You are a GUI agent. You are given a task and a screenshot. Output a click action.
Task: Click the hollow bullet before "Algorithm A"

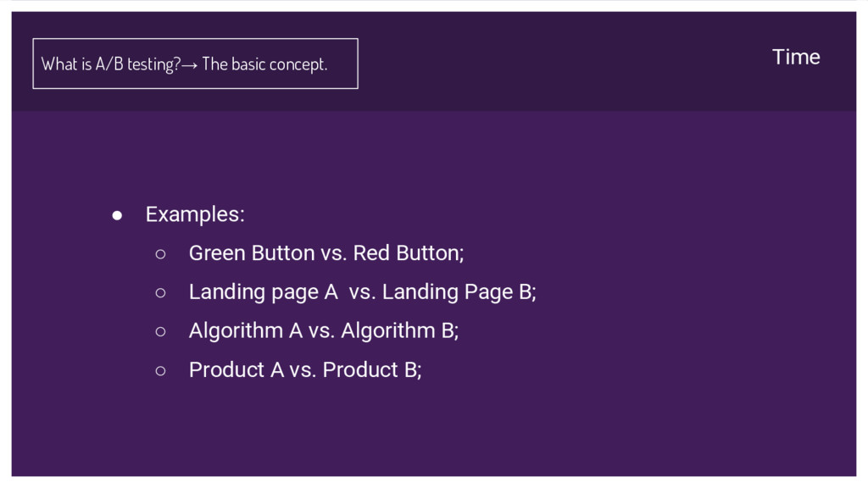coord(160,331)
